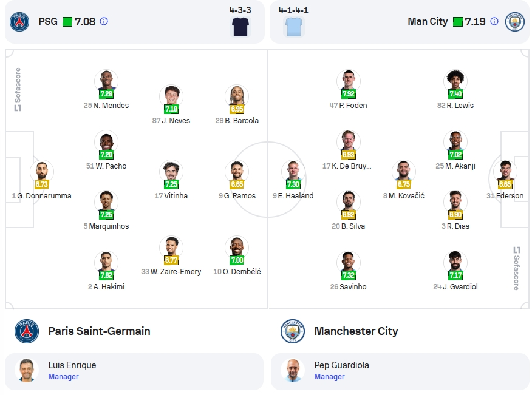Open the Paris Saint-Germain logo below the pitch
This screenshot has height=395, width=532.
tap(27, 331)
